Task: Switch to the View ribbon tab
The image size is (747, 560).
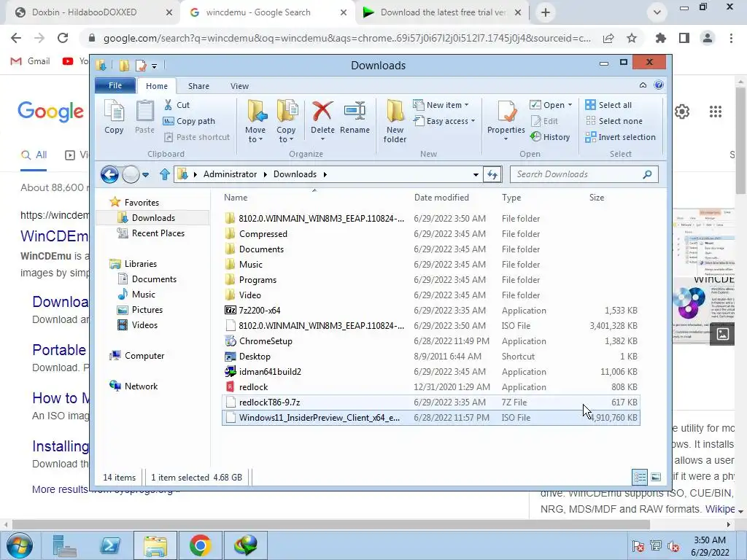Action: (239, 86)
